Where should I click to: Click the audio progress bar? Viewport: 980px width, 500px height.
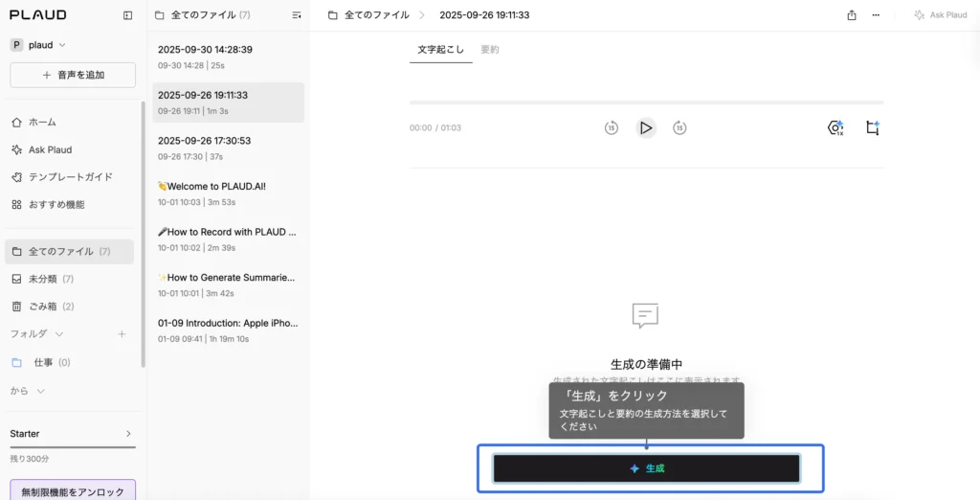coord(646,102)
